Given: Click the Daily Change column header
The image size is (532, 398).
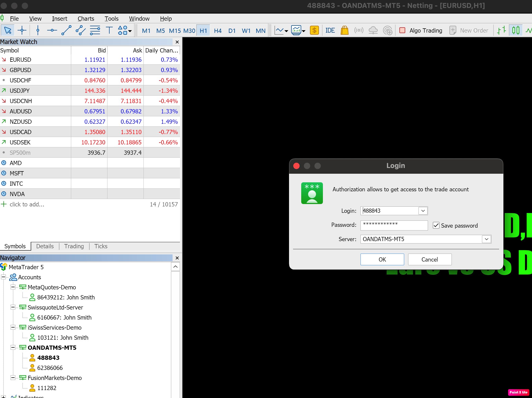Looking at the screenshot, I should (x=162, y=50).
